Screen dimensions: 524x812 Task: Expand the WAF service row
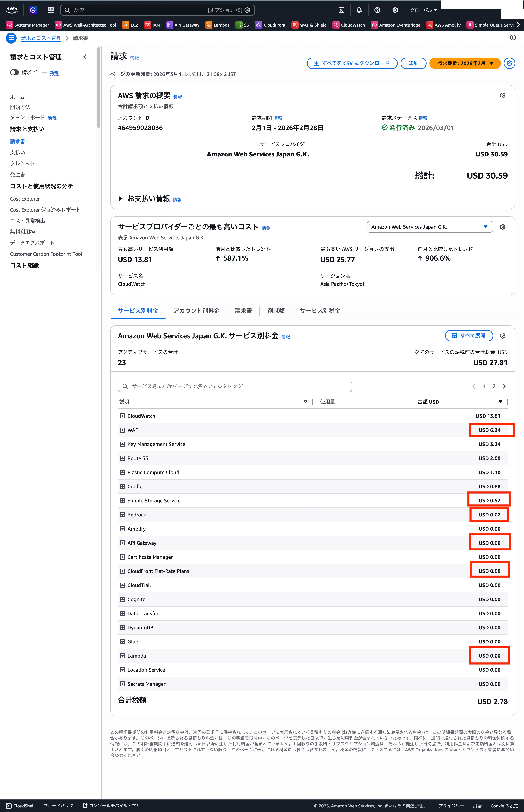pos(123,430)
